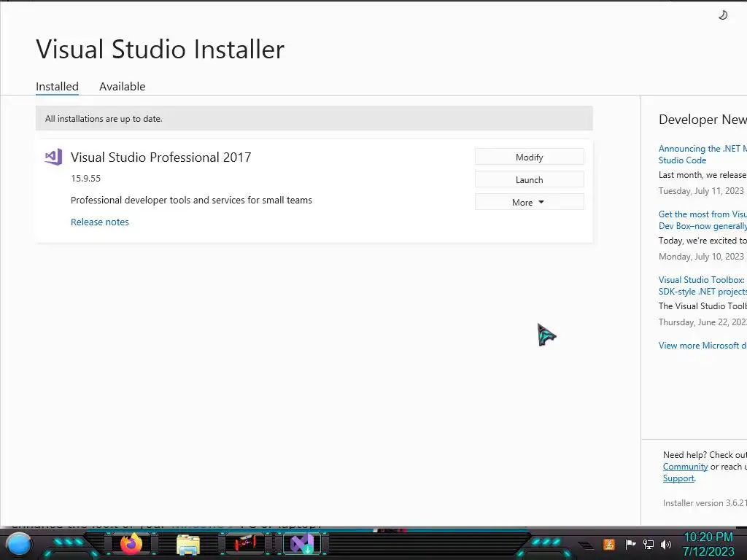Click the volume speaker tray icon
Viewport: 747px width, 560px height.
click(665, 544)
